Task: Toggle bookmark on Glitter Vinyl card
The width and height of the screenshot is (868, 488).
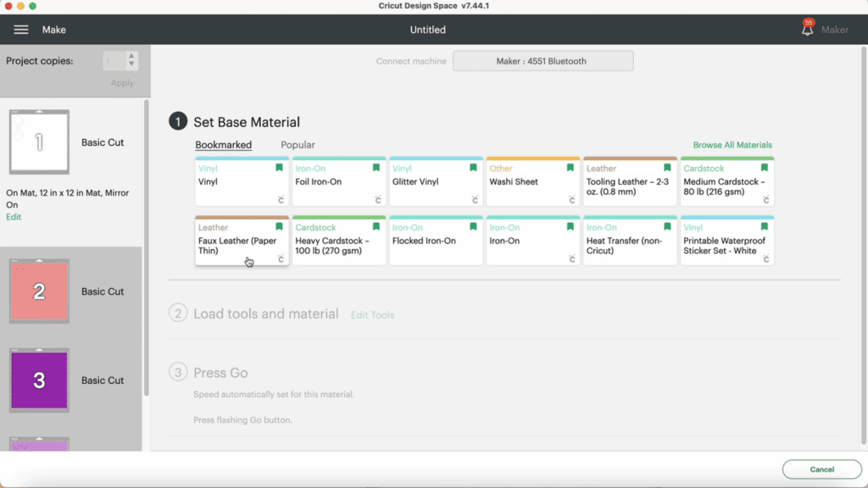Action: tap(473, 168)
